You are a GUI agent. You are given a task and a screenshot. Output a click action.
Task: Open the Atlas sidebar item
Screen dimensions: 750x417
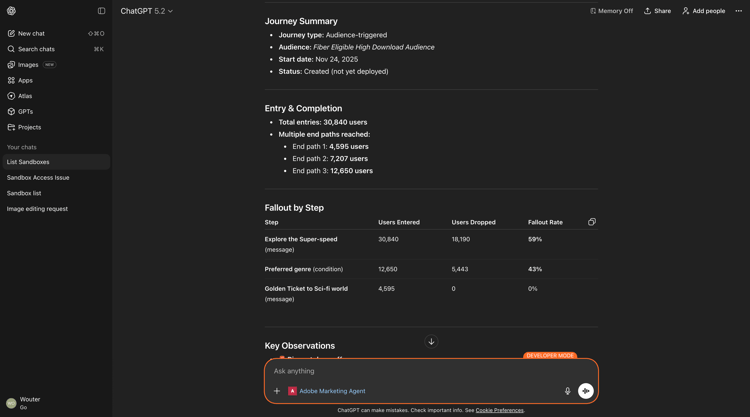[x=25, y=96]
